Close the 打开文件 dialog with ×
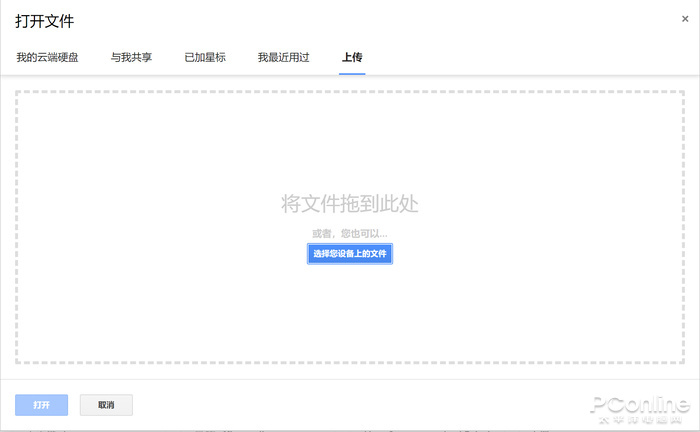 (685, 19)
